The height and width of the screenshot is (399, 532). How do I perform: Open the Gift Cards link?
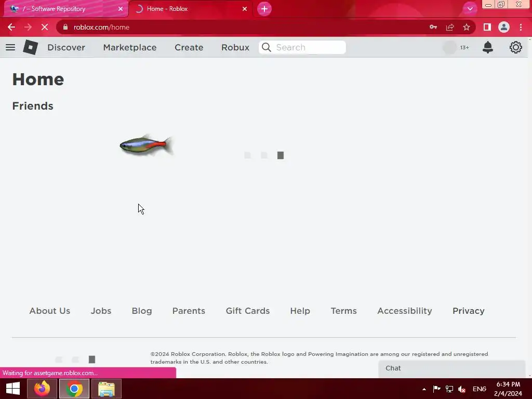(x=248, y=311)
